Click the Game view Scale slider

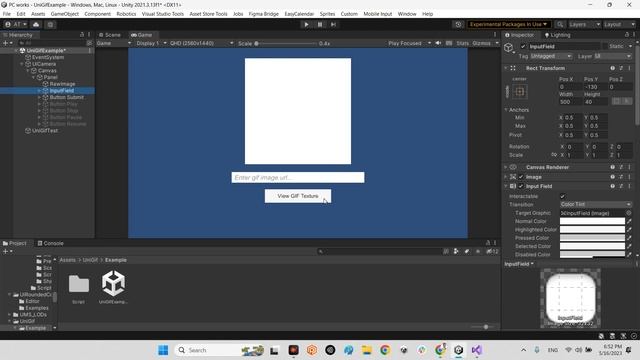tap(286, 43)
